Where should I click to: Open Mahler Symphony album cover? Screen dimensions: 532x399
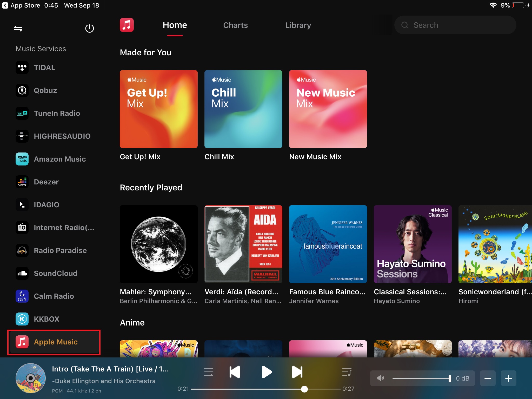pos(159,244)
